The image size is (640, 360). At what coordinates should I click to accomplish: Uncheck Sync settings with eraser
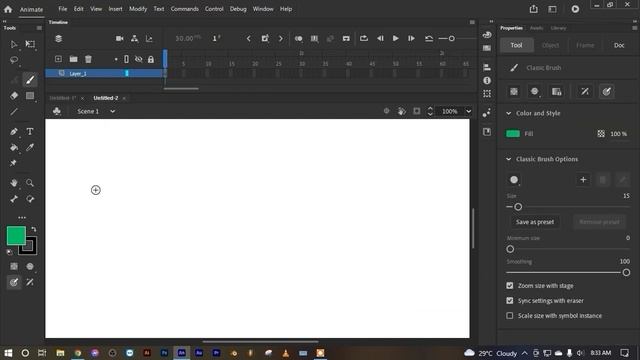tap(510, 301)
